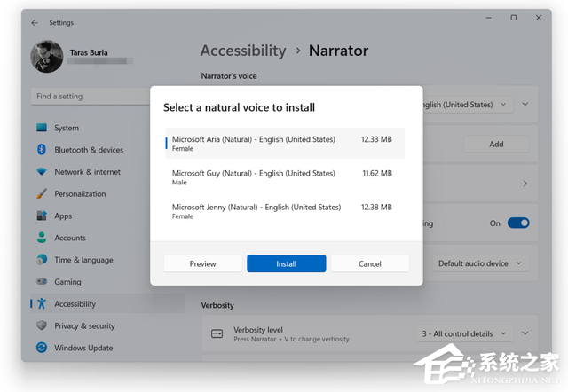Viewport: 568px width, 392px height.
Task: Click the Windows Update icon
Action: (41, 348)
